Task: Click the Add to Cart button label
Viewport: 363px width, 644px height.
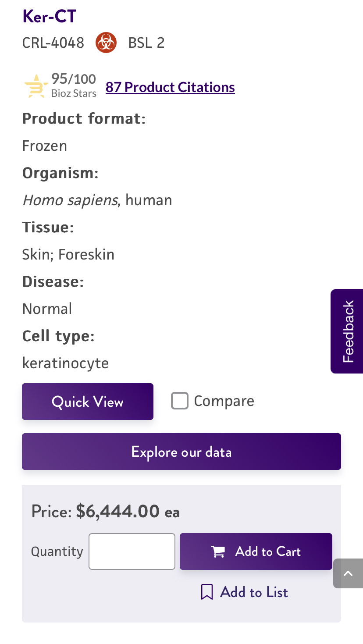Action: [x=268, y=551]
